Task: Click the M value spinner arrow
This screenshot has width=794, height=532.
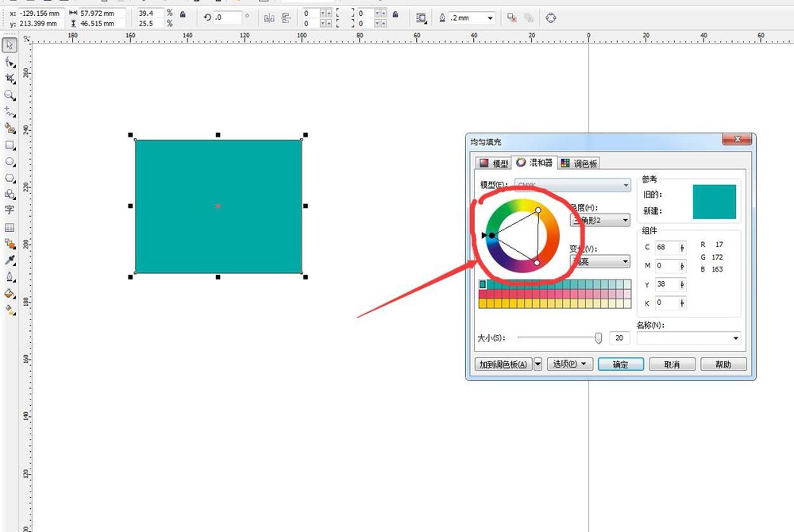Action: click(x=682, y=266)
